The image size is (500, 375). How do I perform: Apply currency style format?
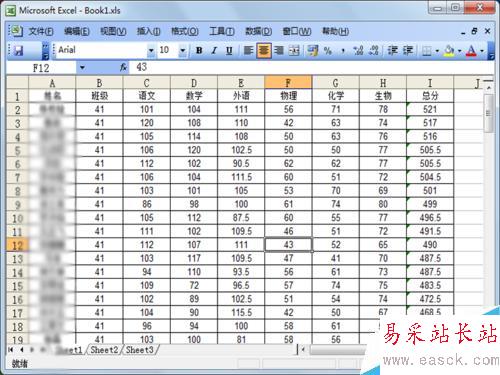(313, 51)
